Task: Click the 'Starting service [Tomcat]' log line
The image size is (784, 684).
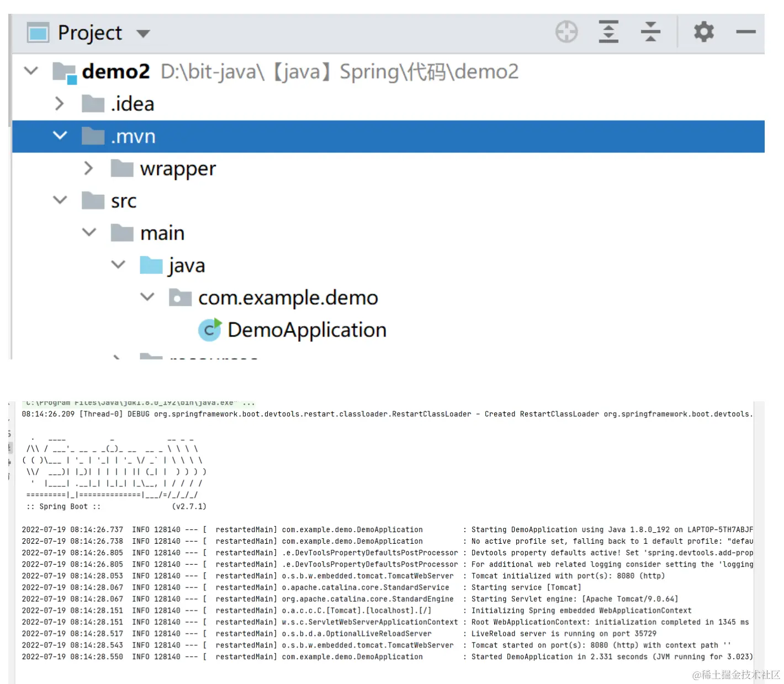Action: 301,587
